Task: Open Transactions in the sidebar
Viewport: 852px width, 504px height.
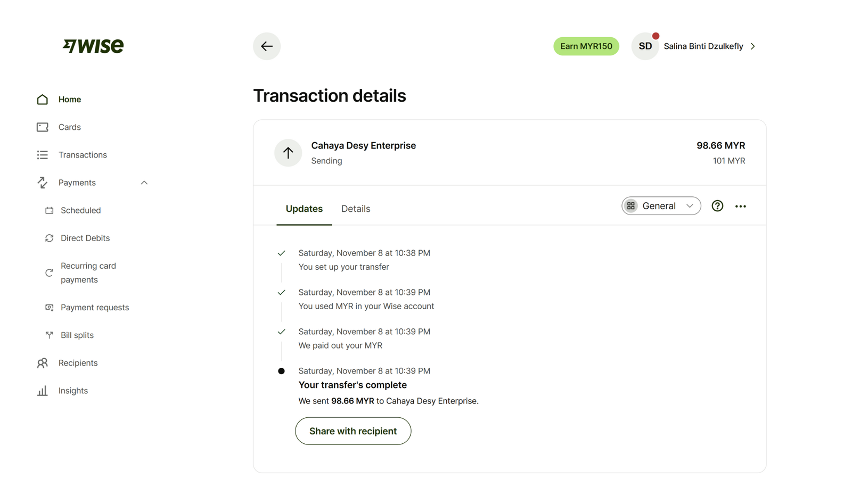Action: click(x=83, y=155)
